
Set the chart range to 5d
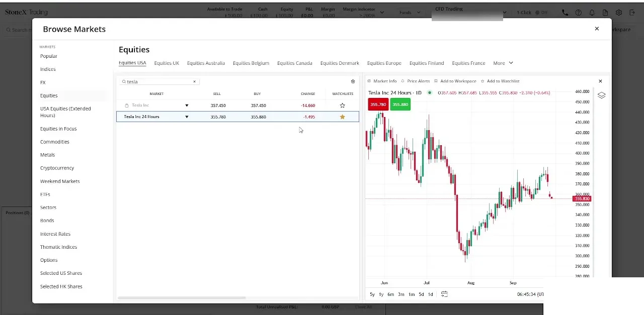pyautogui.click(x=421, y=294)
